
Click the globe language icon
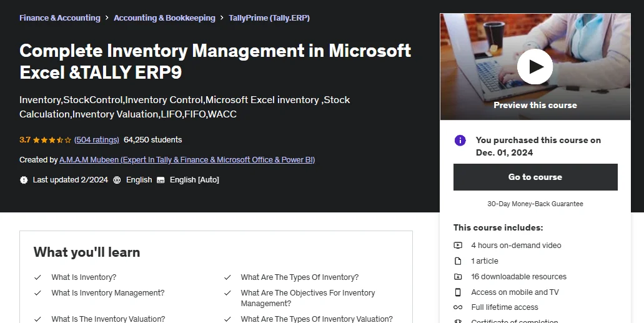tap(117, 180)
